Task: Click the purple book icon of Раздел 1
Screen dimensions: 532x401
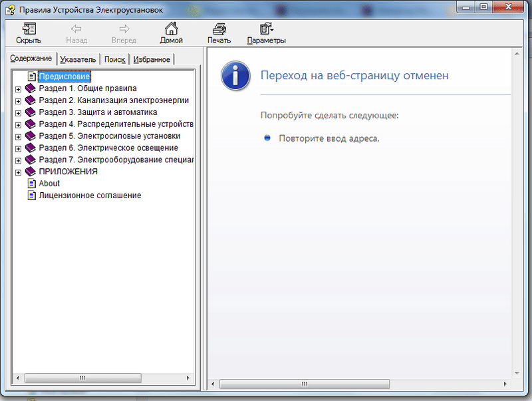Action: [31, 88]
